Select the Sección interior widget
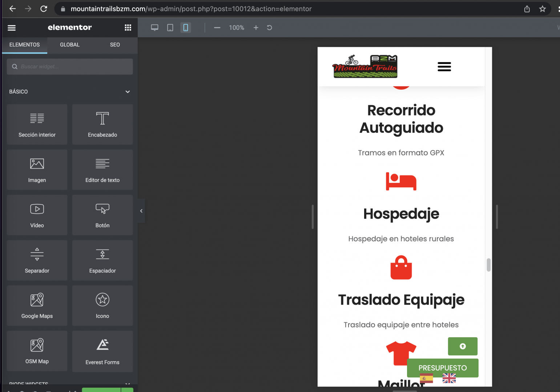 tap(37, 124)
